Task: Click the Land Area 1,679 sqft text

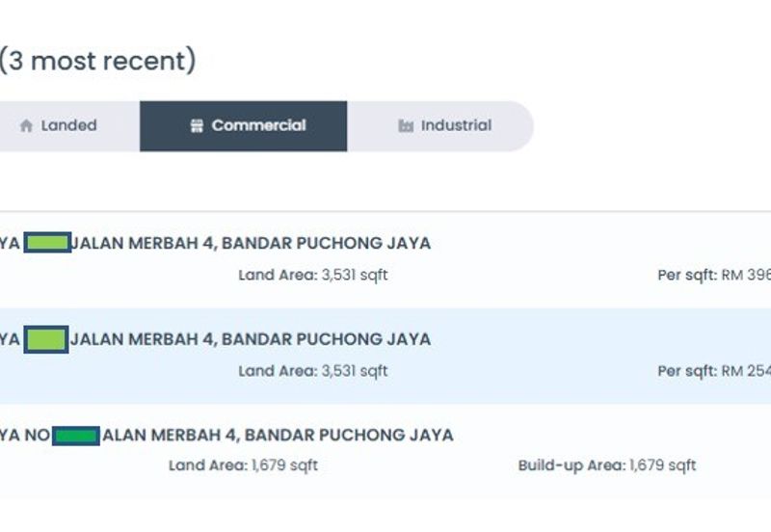Action: pyautogui.click(x=243, y=465)
